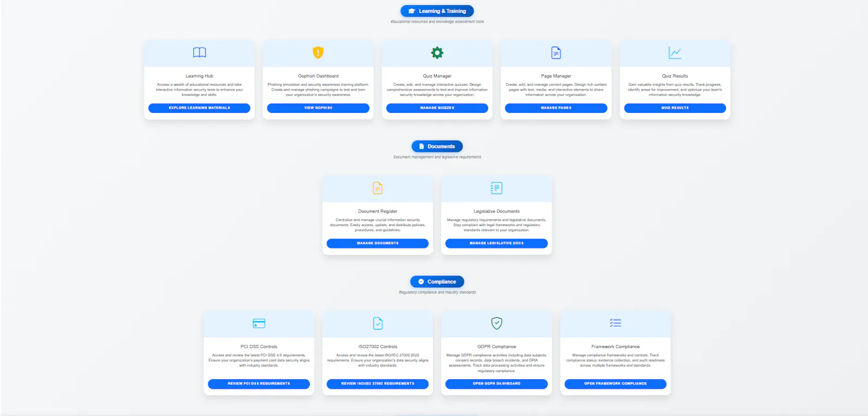
Task: Click the Learning Hub open book icon
Action: [200, 53]
